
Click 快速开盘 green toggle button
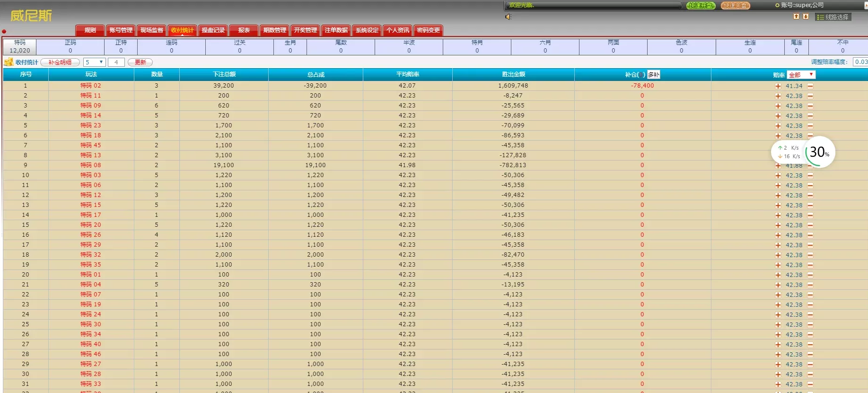(x=701, y=6)
